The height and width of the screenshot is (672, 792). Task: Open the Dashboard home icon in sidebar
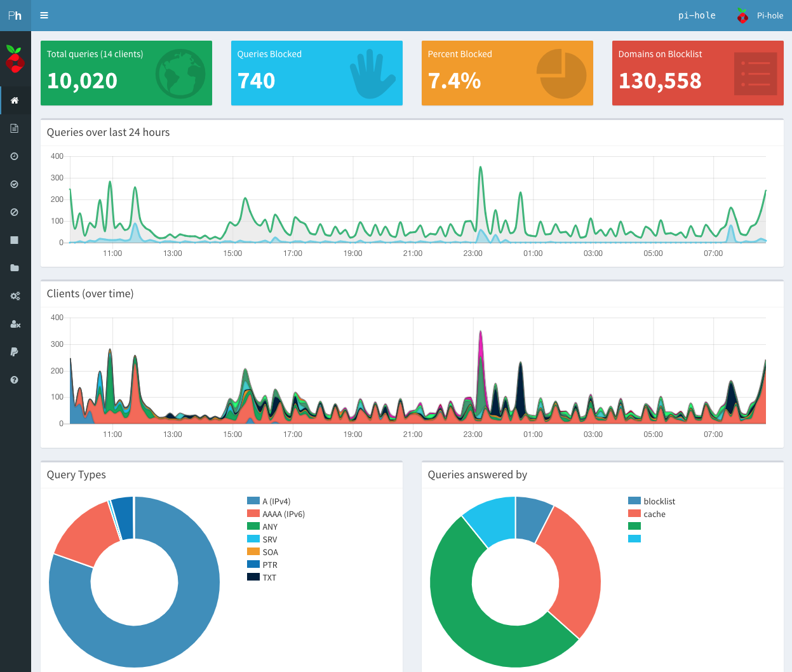[x=15, y=100]
